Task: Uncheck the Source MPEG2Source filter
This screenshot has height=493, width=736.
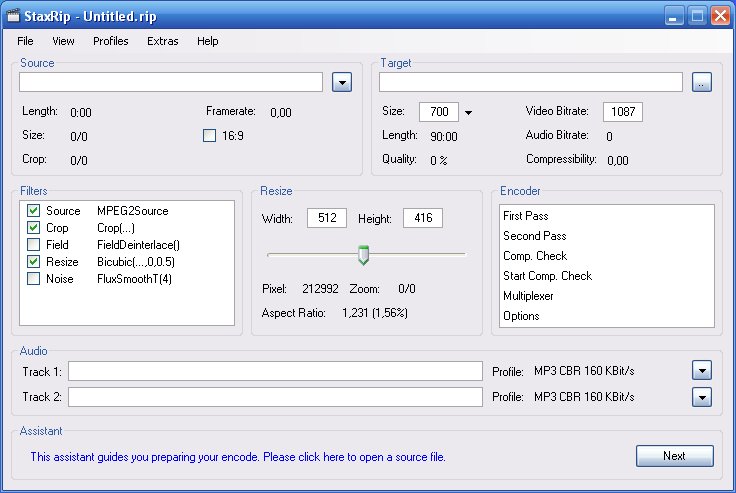Action: point(34,211)
